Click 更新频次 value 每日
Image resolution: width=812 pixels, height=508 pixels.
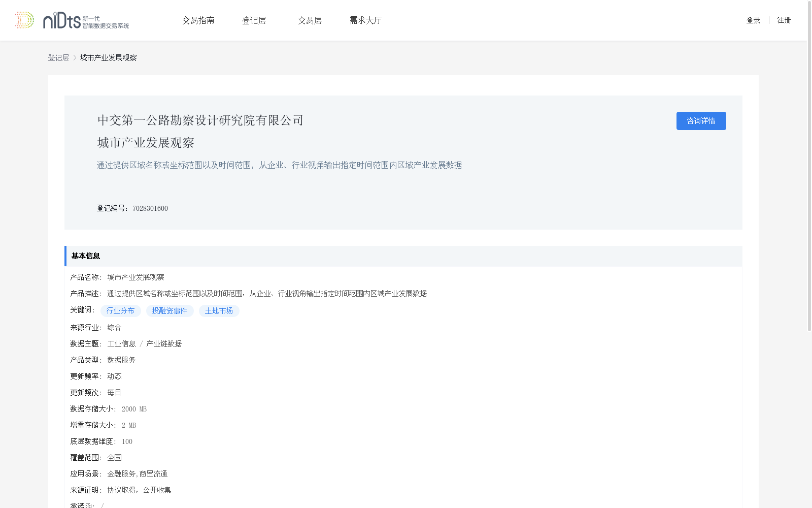(114, 393)
